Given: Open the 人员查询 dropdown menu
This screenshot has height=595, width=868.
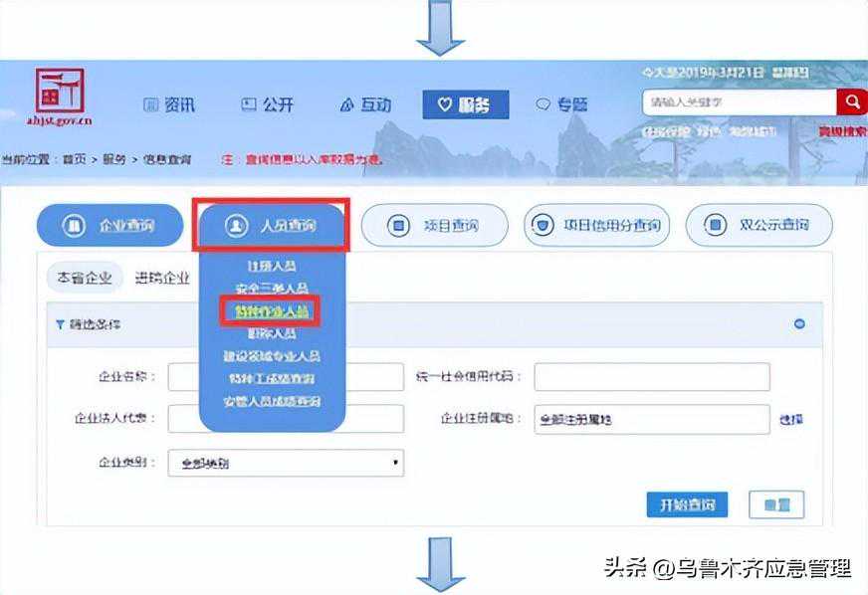Looking at the screenshot, I should pos(272,226).
